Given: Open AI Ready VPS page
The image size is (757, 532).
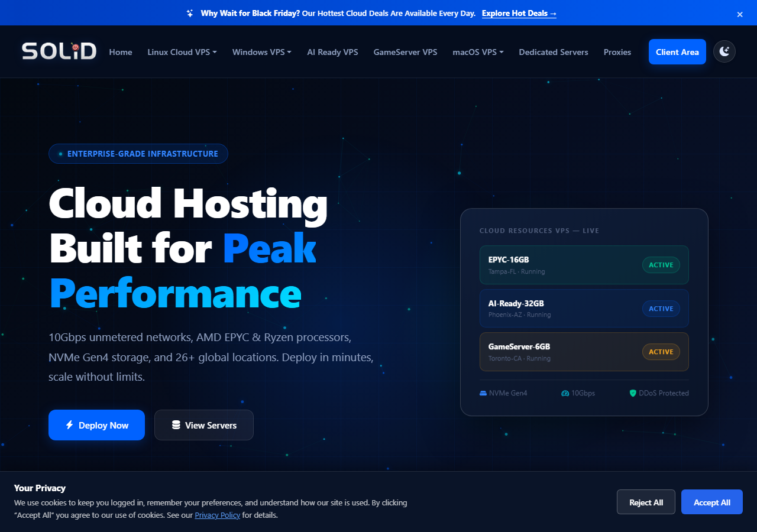Looking at the screenshot, I should click(332, 52).
